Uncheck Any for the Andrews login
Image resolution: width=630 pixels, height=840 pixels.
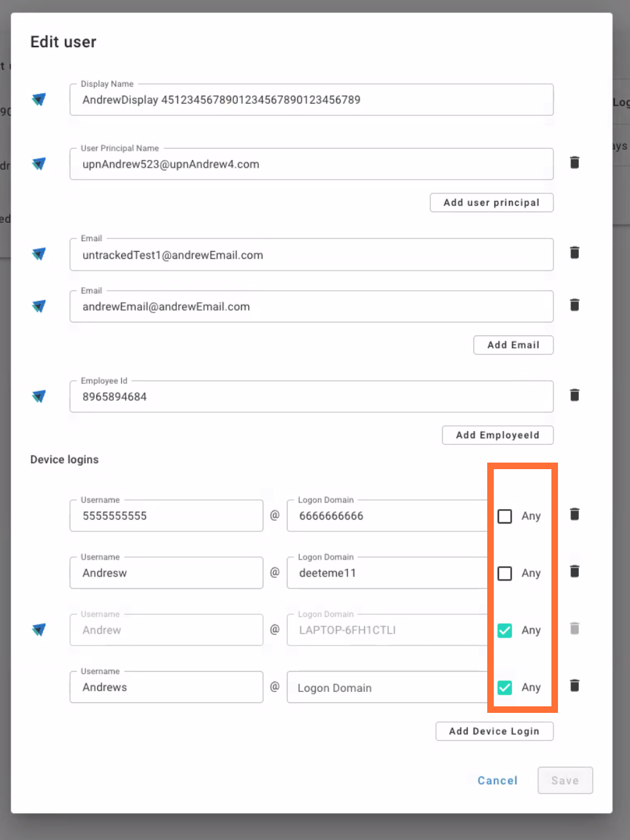(505, 687)
